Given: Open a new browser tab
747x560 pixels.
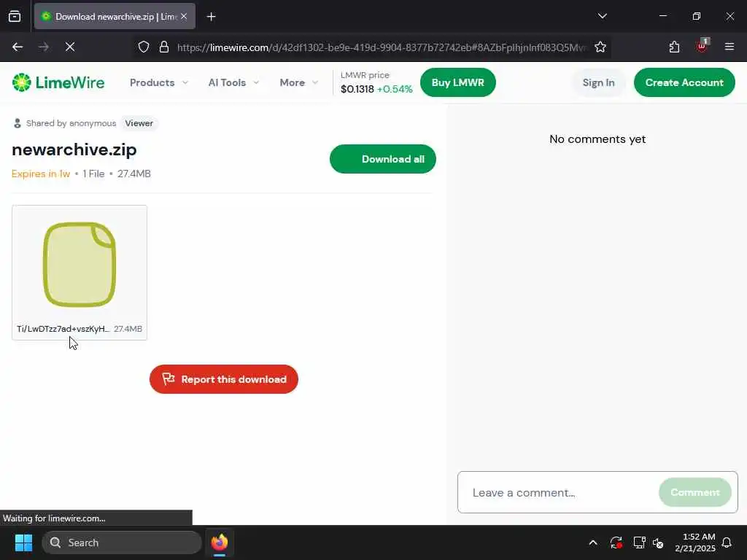Looking at the screenshot, I should coord(211,17).
